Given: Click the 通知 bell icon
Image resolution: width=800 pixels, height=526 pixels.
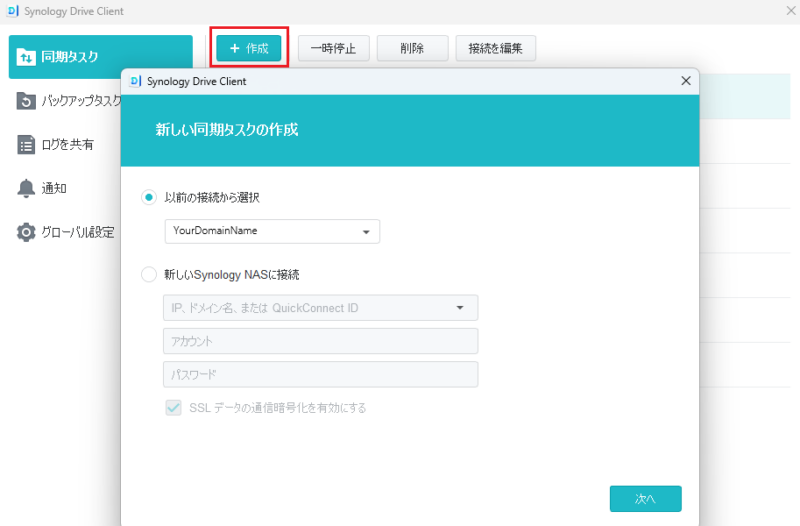Looking at the screenshot, I should pyautogui.click(x=26, y=188).
